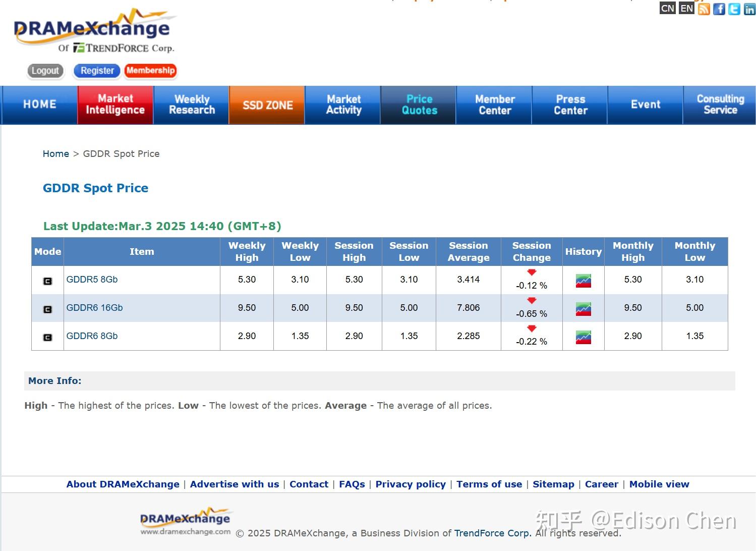Image resolution: width=756 pixels, height=551 pixels.
Task: Open the Market Activity tab
Action: click(343, 104)
